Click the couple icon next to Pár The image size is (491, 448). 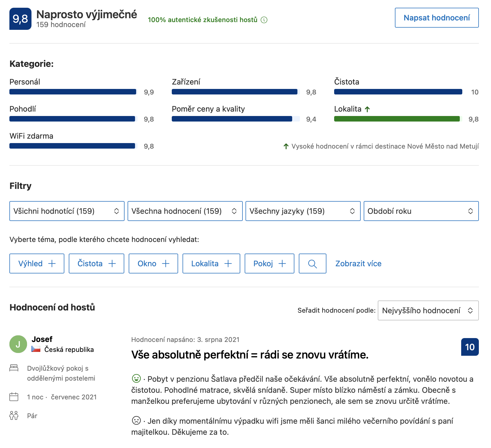click(x=14, y=415)
